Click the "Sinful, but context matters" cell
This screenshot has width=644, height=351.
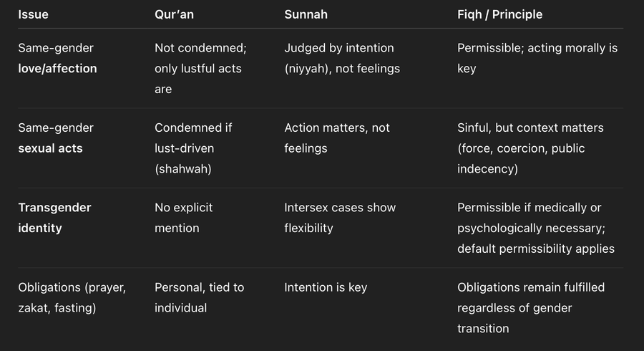pos(530,148)
